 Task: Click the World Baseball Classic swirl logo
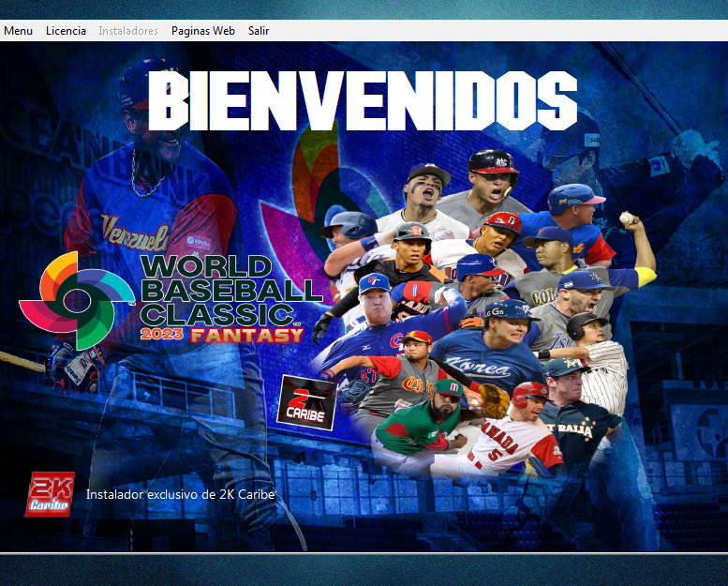(76, 300)
